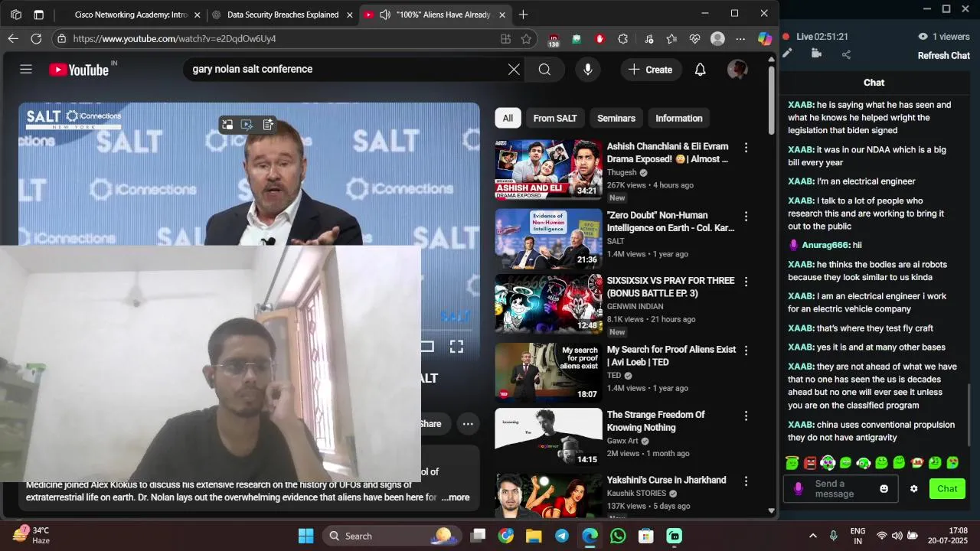980x551 pixels.
Task: Open the extension showing badge 130
Action: click(x=554, y=40)
